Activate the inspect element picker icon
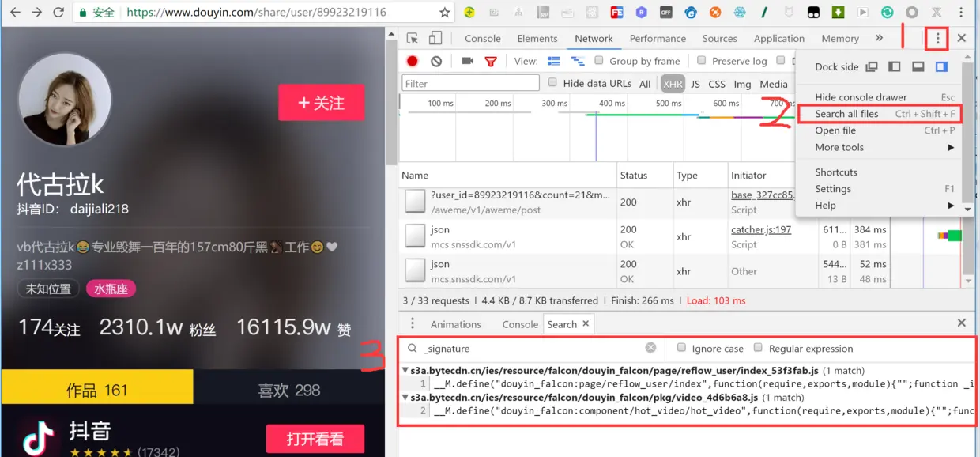This screenshot has height=457, width=980. point(413,38)
